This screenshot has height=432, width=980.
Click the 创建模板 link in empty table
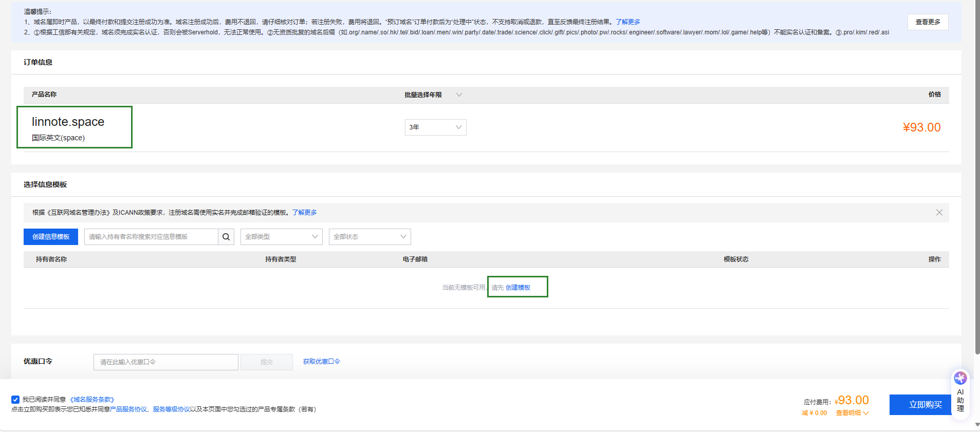(517, 288)
